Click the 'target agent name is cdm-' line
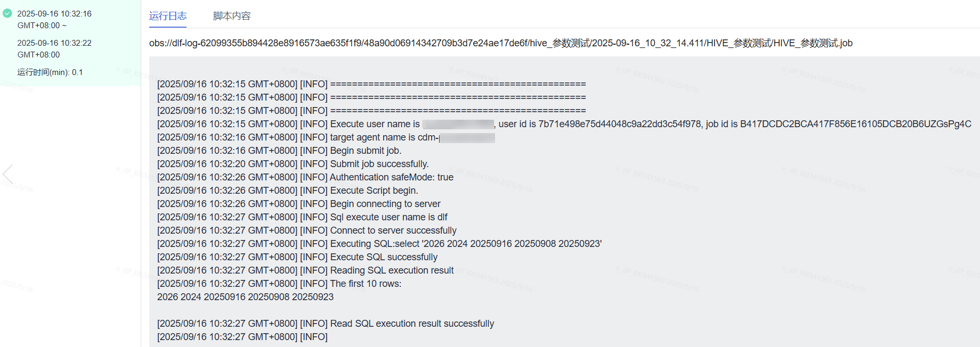Viewport: 980px width, 347px height. (x=384, y=137)
